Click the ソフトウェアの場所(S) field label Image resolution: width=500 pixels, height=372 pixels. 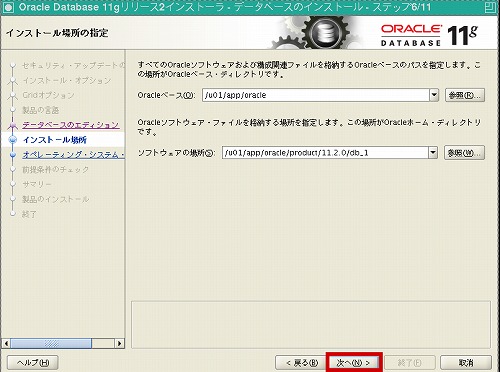pyautogui.click(x=176, y=153)
